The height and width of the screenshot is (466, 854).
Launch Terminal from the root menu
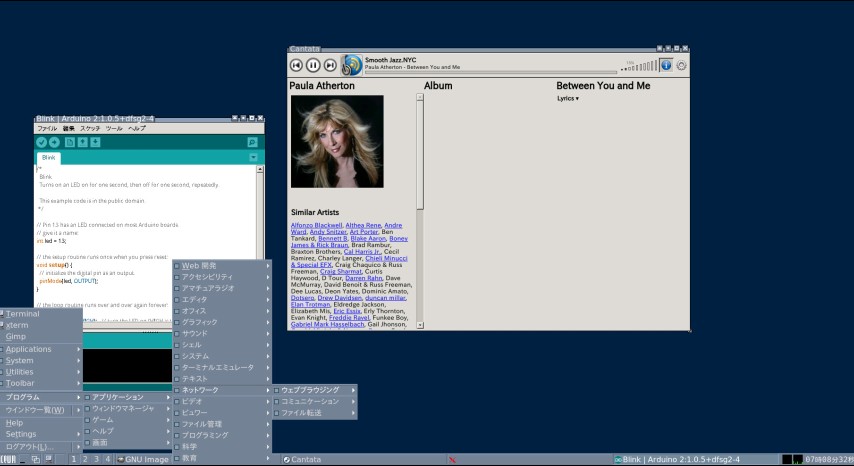[x=41, y=314]
